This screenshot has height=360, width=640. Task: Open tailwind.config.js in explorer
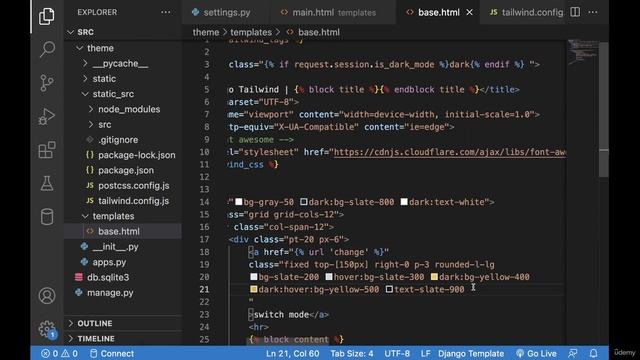point(133,201)
